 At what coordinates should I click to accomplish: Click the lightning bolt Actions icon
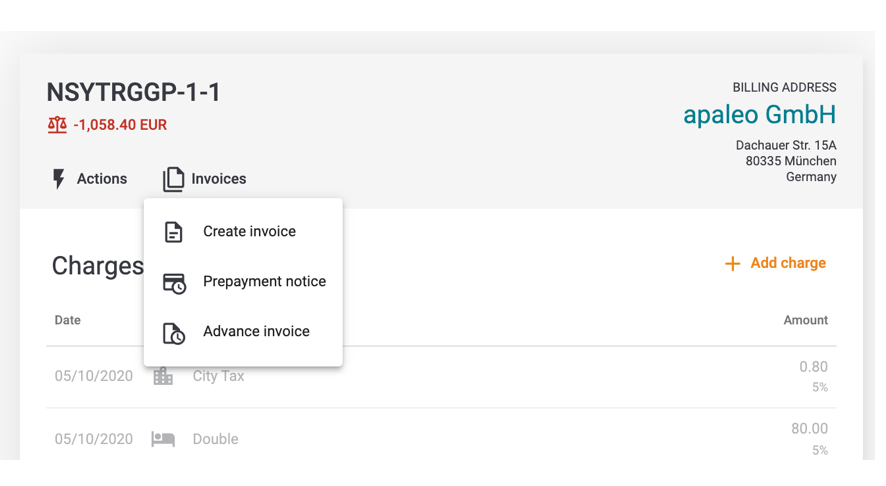pyautogui.click(x=59, y=179)
